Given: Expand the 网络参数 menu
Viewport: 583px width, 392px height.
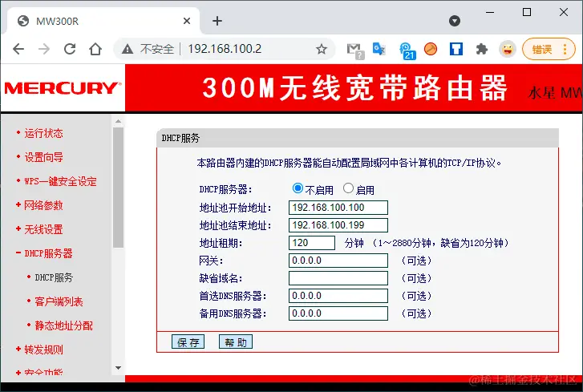Looking at the screenshot, I should [43, 205].
